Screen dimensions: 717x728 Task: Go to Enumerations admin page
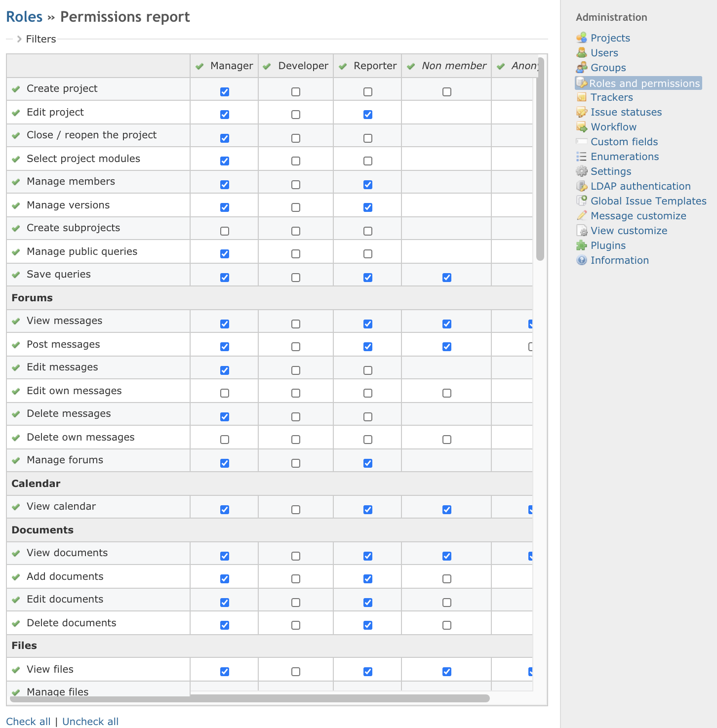[x=625, y=157]
